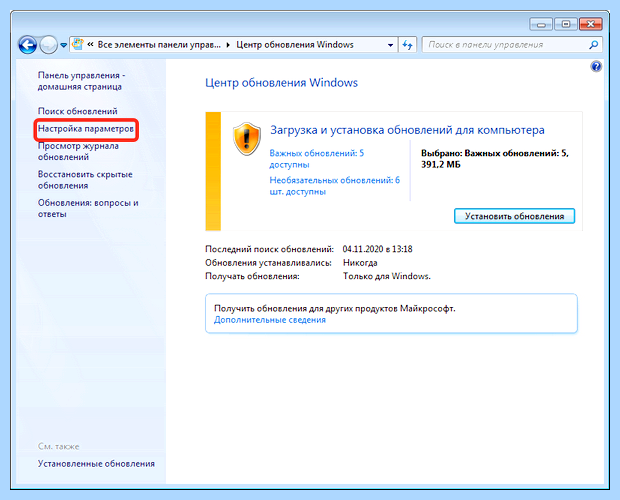Click Все элементы панели управления breadcrumb
This screenshot has height=500, width=620.
click(159, 45)
